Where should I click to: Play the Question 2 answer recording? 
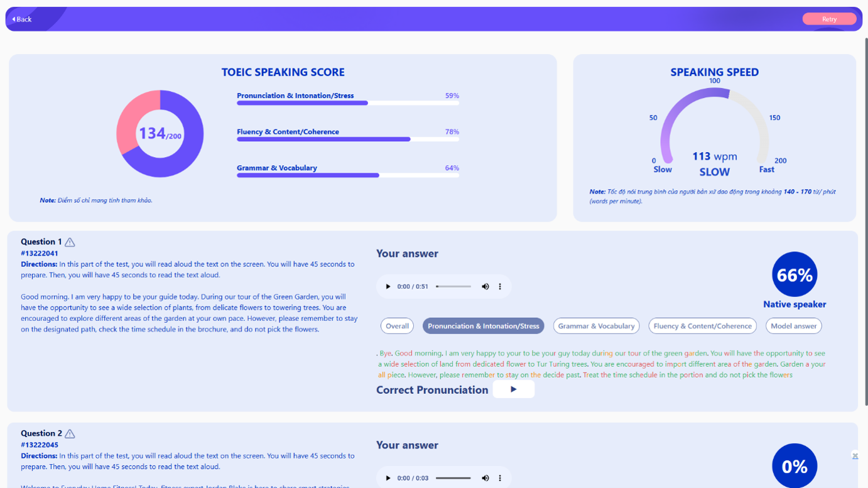click(388, 478)
